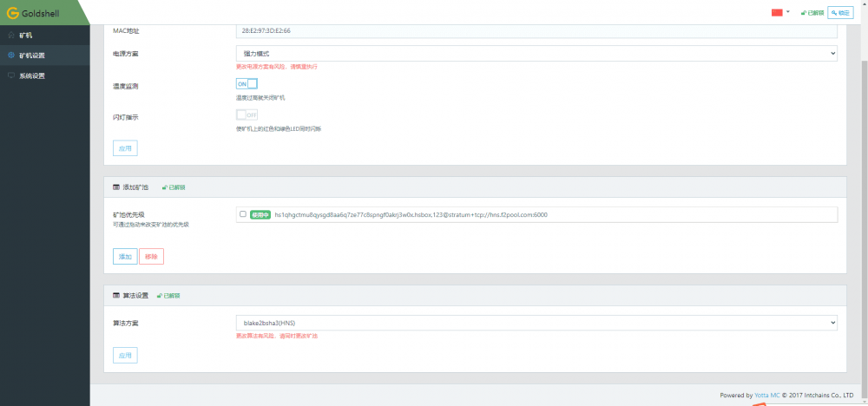This screenshot has height=406, width=868.
Task: Enable the 闪灯指示 OFF switch
Action: (x=247, y=115)
